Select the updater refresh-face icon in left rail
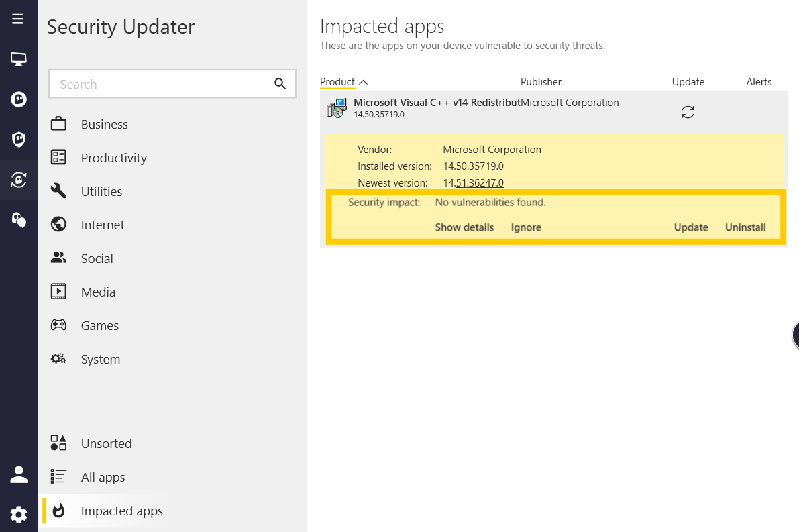This screenshot has height=532, width=799. (x=19, y=179)
